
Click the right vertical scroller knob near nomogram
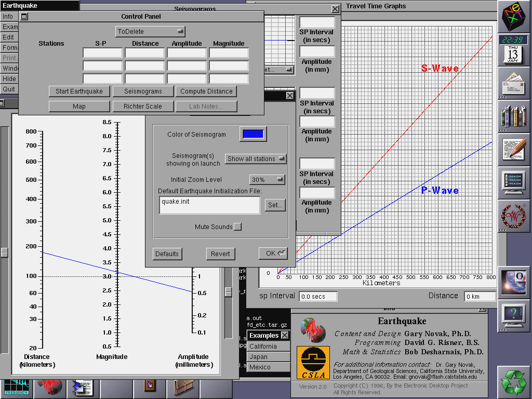pos(229,292)
